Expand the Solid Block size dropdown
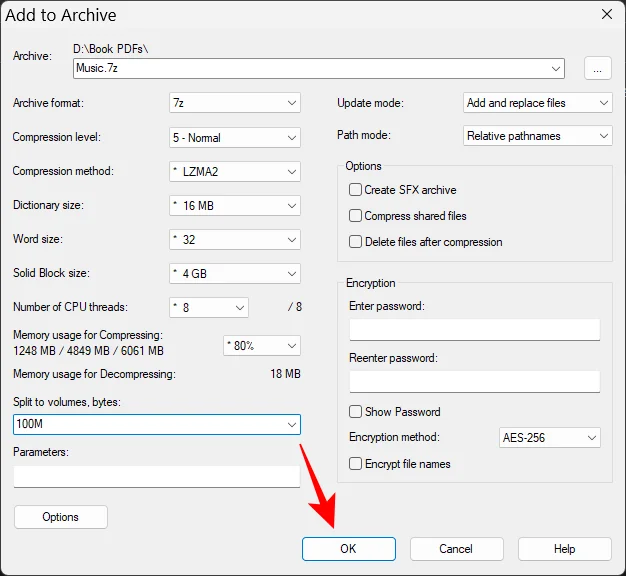This screenshot has height=576, width=626. [235, 273]
